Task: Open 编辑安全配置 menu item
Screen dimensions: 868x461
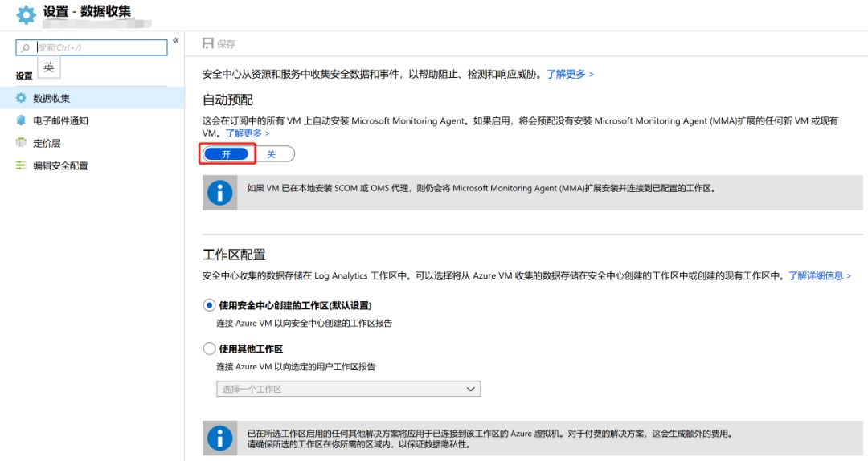Action: point(60,165)
